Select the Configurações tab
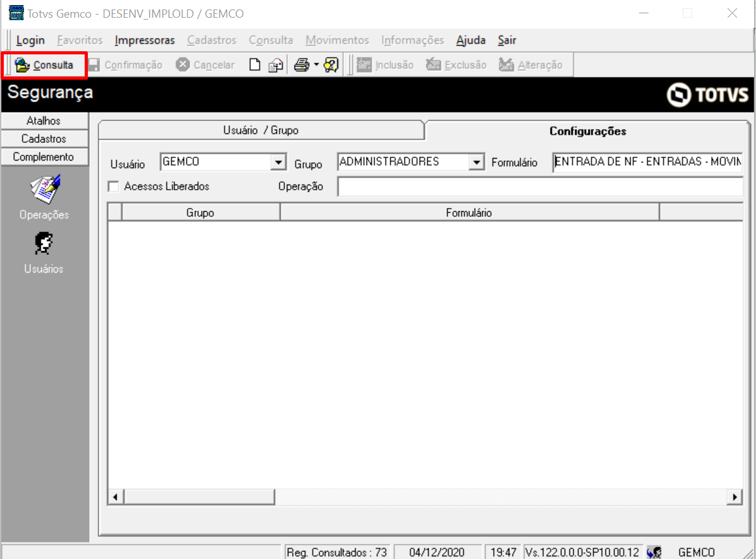The height and width of the screenshot is (559, 756). click(x=588, y=131)
